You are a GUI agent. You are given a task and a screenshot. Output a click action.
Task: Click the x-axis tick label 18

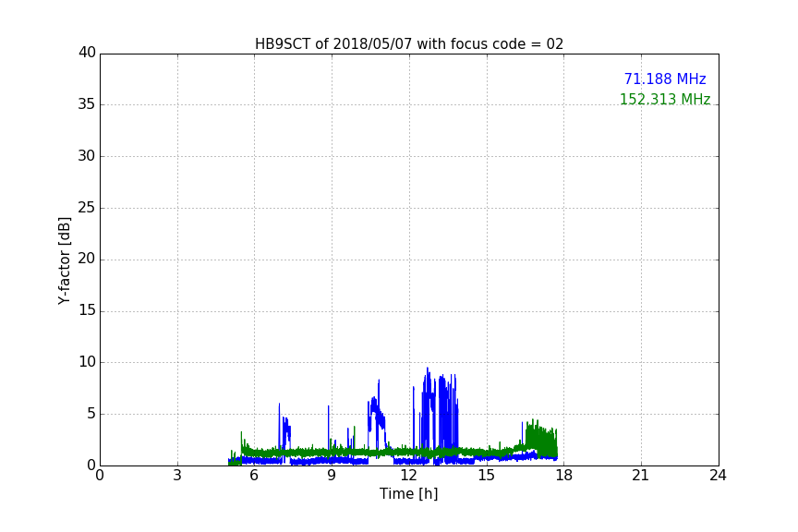click(563, 476)
